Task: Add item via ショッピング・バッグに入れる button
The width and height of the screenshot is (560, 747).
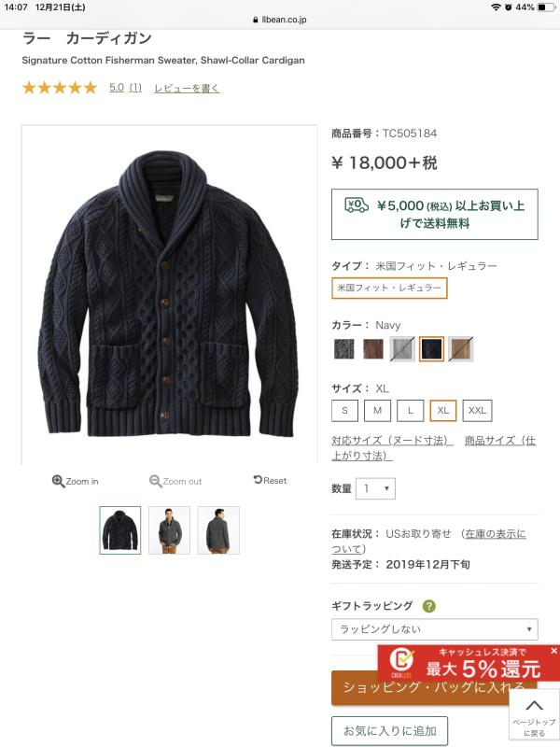Action: tap(434, 687)
